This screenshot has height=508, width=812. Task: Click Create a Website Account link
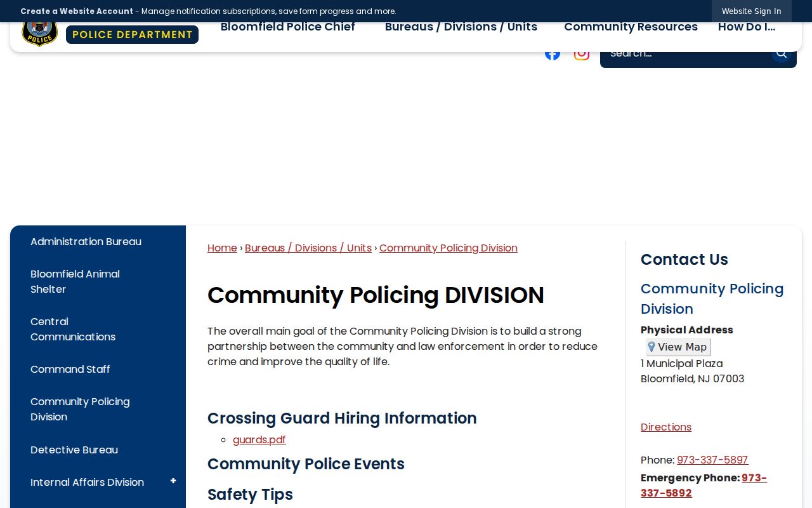point(77,11)
